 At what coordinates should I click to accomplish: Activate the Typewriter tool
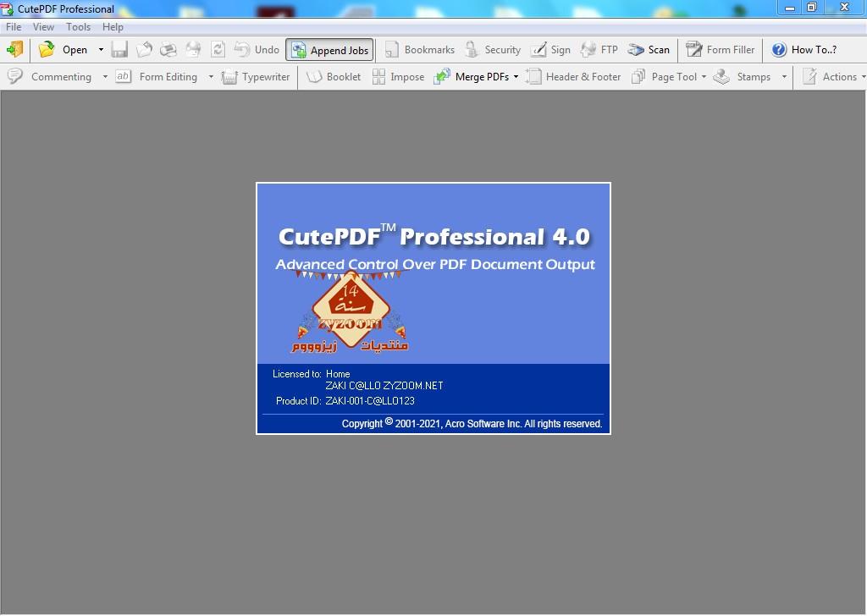click(x=256, y=77)
